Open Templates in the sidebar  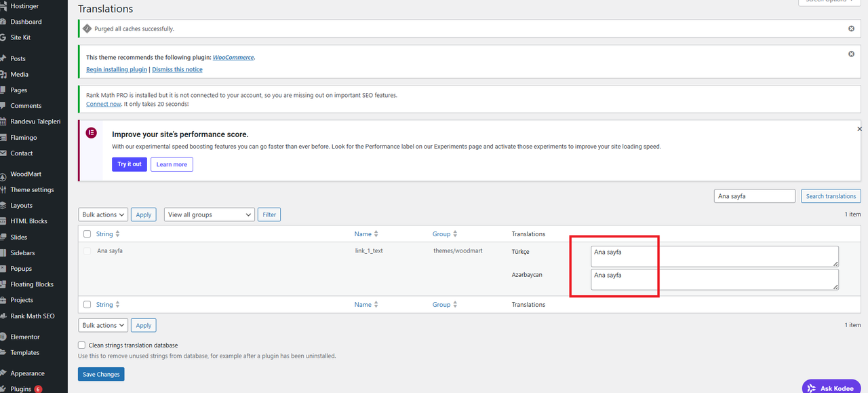coord(24,352)
